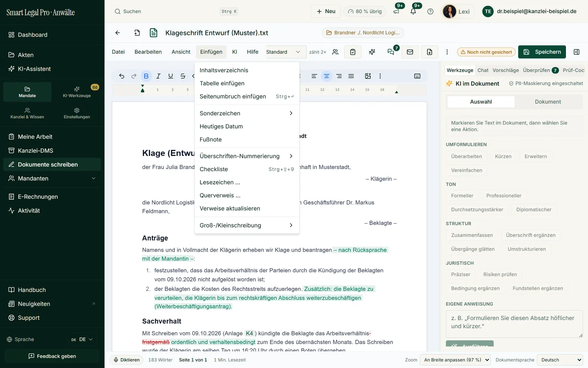This screenshot has width=588, height=368.
Task: Open the document toolbar's three-dot menu
Action: coord(447,52)
